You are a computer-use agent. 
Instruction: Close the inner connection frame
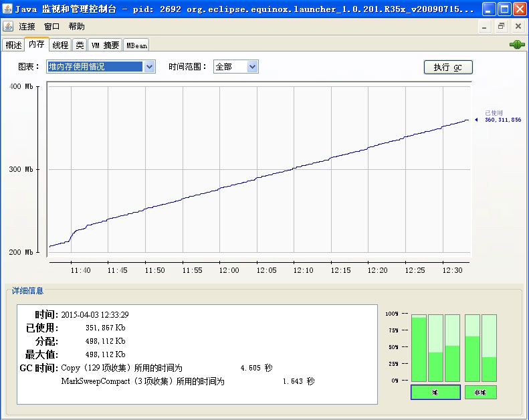coord(518,26)
